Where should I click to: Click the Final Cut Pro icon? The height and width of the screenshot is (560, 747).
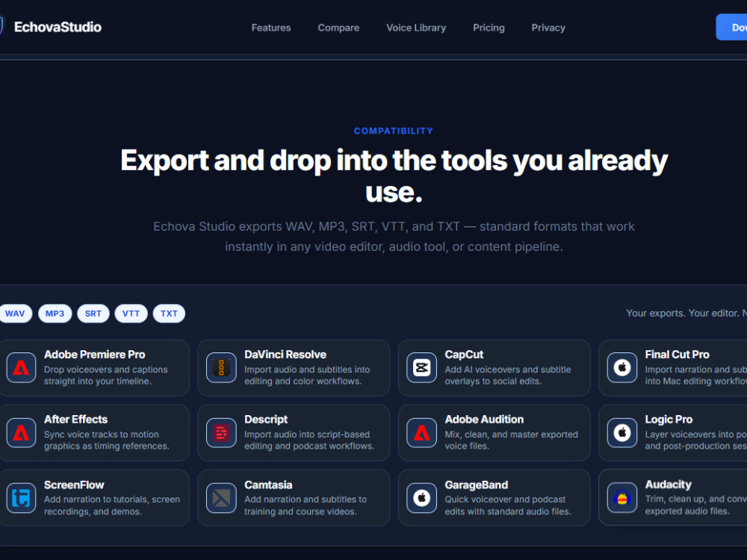[x=622, y=367]
